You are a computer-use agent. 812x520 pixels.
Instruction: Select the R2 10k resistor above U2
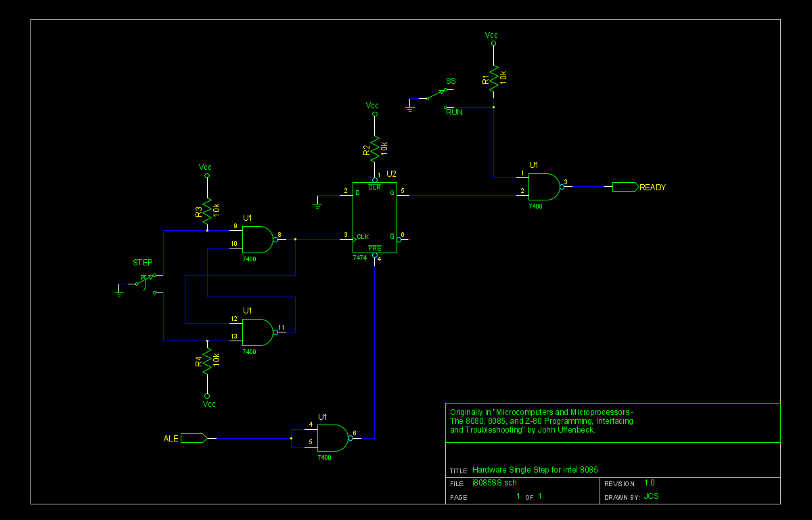pyautogui.click(x=374, y=149)
